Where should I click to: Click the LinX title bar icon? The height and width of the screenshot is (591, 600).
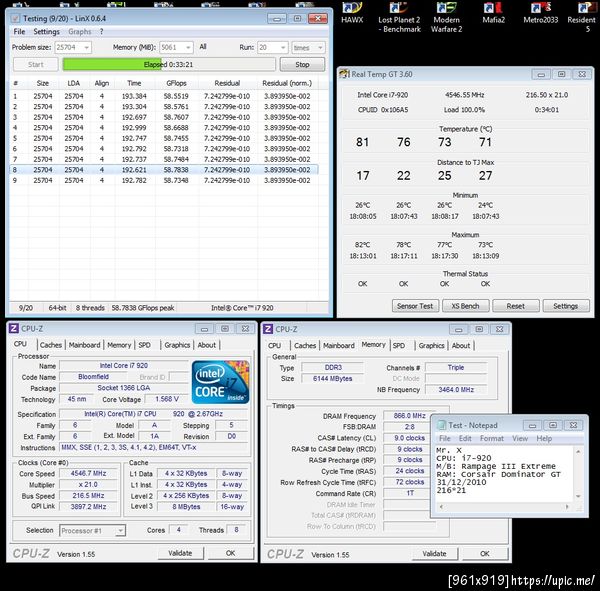15,18
